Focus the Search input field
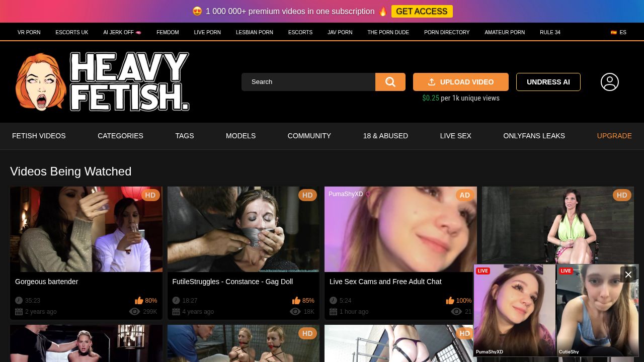This screenshot has width=644, height=362. pos(308,82)
